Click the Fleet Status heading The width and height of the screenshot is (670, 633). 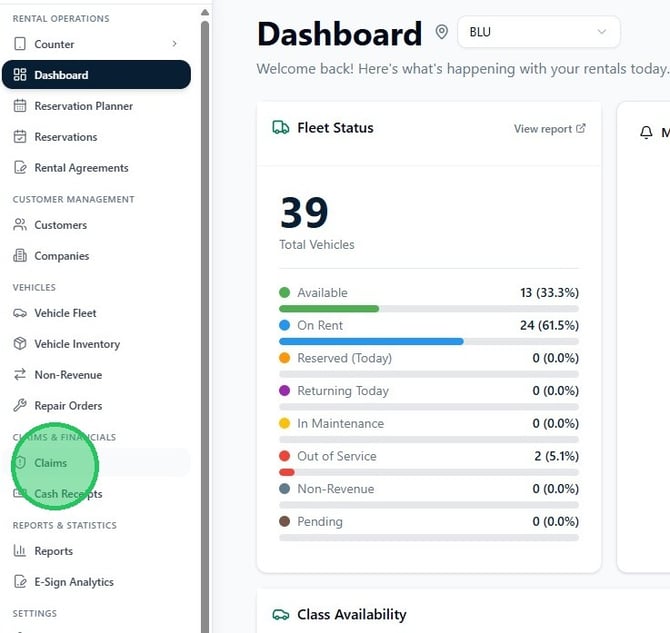tap(335, 128)
